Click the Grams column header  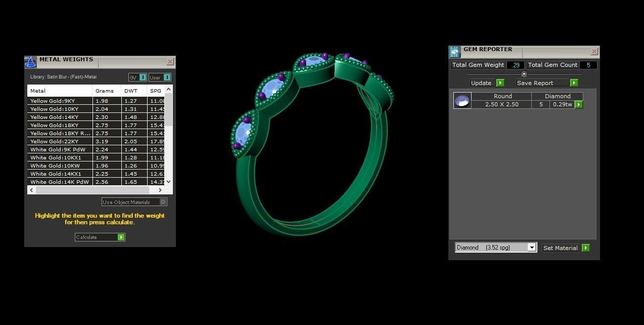107,91
